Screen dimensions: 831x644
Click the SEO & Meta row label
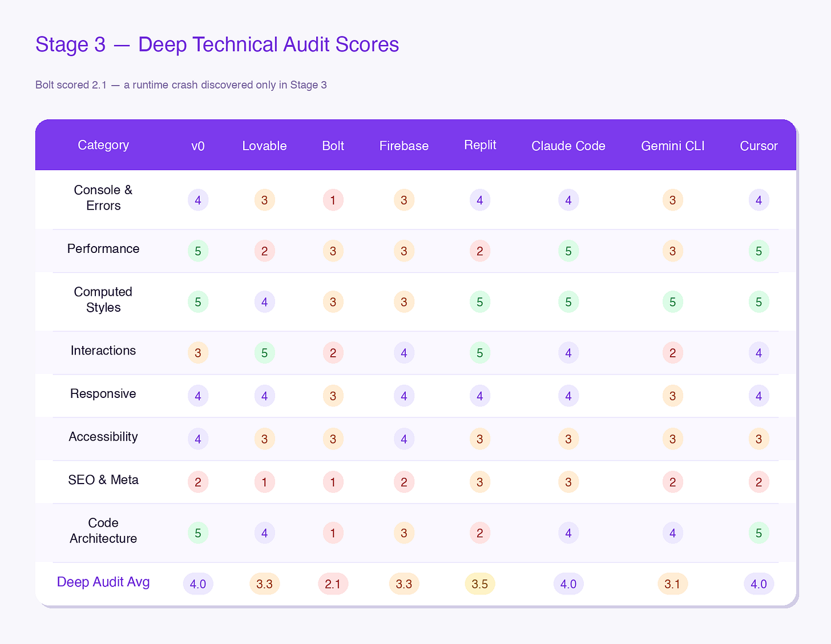(103, 480)
